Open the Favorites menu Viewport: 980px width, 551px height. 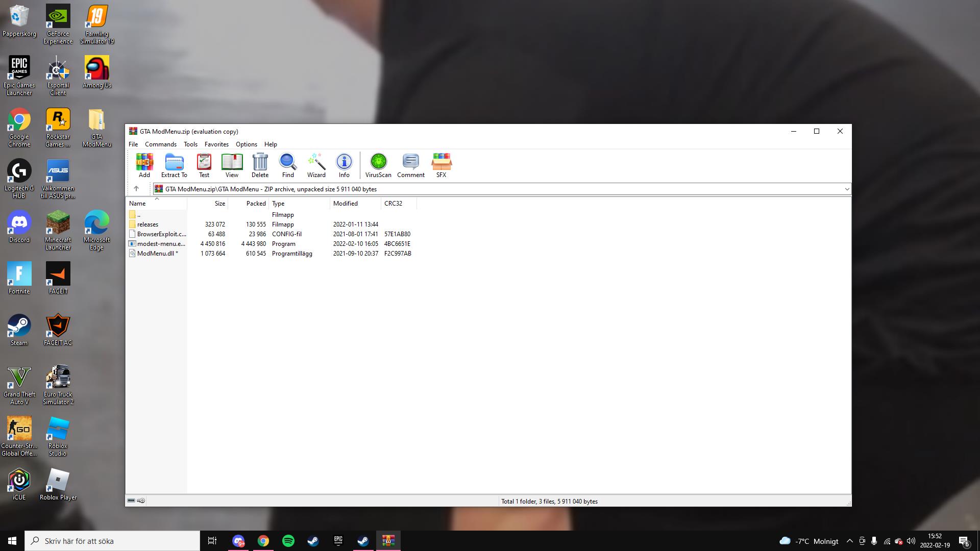(216, 144)
